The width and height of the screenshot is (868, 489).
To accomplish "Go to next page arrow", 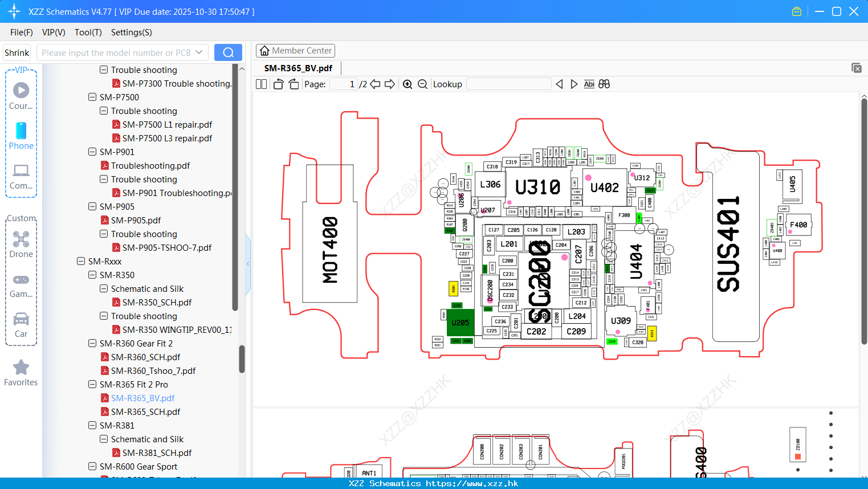I will 390,84.
